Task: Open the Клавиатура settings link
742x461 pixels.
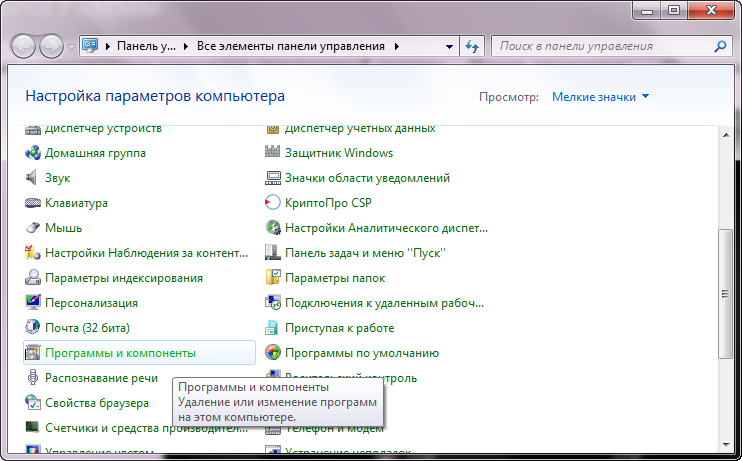Action: tap(76, 203)
